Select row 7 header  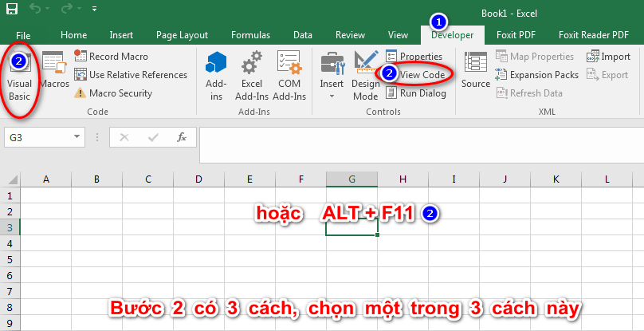coord(10,292)
